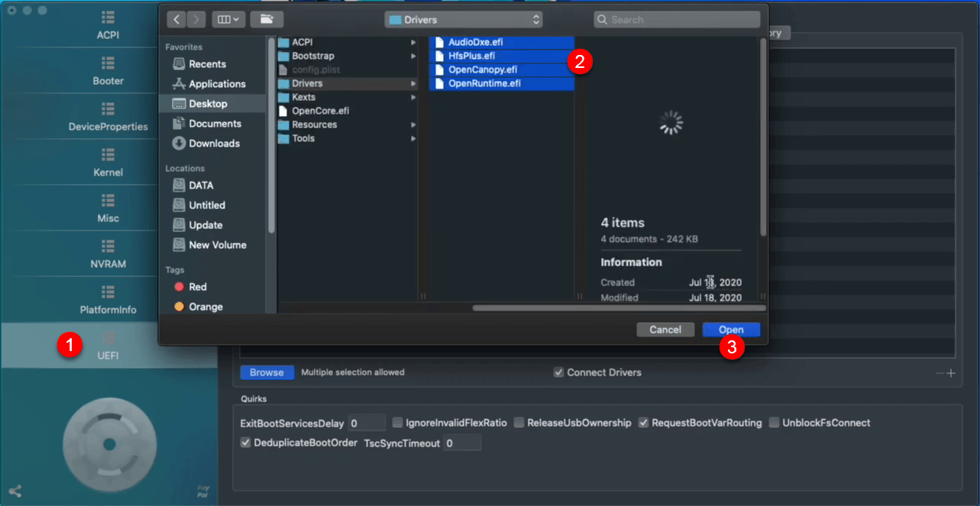Image resolution: width=980 pixels, height=506 pixels.
Task: Click the new folder toolbar button
Action: (267, 19)
